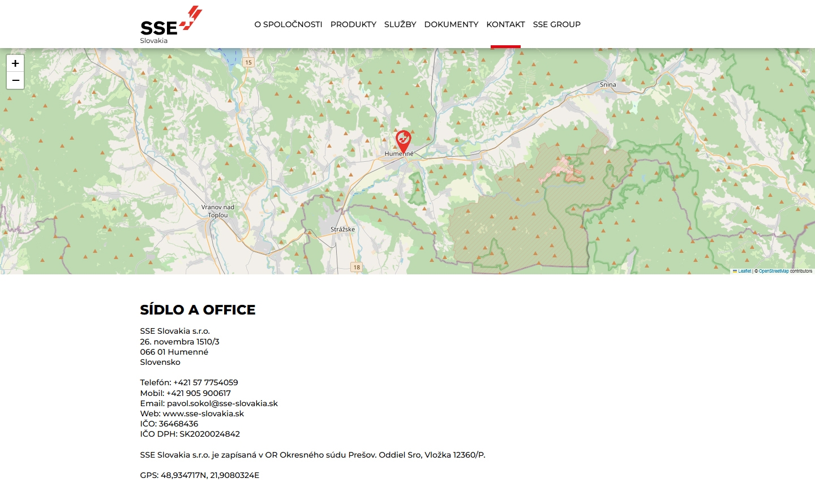Click the SSE Slovakia logo
Image resolution: width=815 pixels, height=504 pixels.
point(171,25)
